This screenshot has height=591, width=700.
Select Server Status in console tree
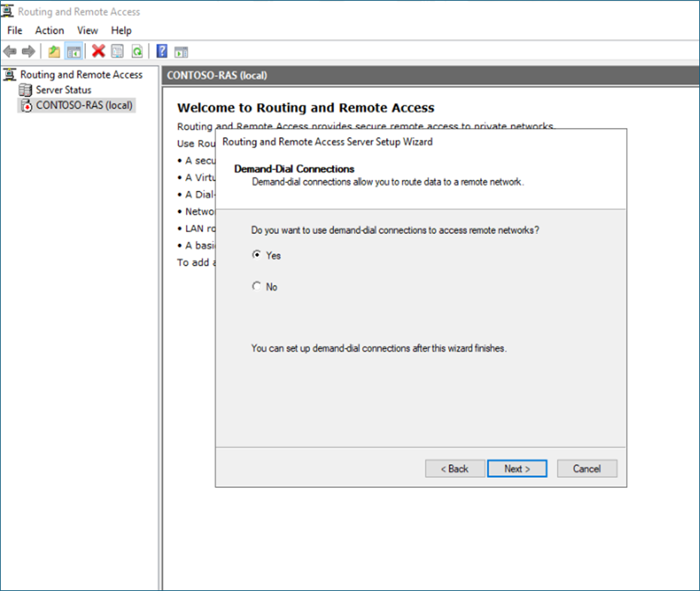coord(63,90)
